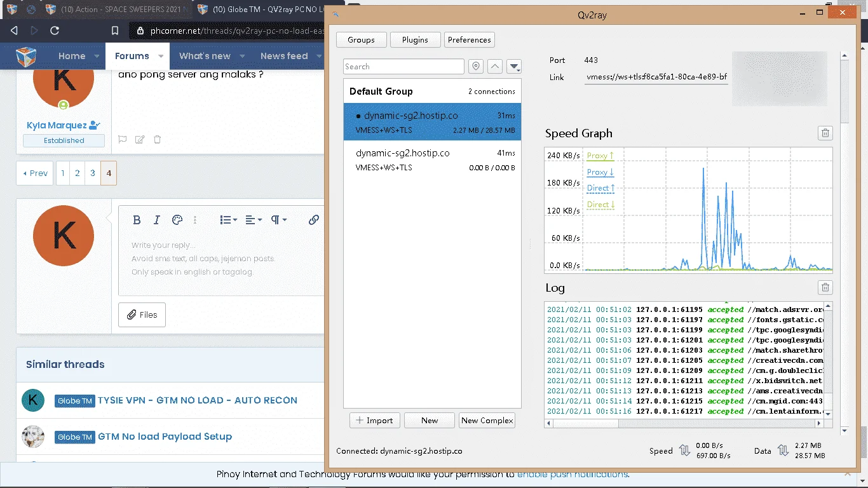Open sort dropdown next to search
The width and height of the screenshot is (868, 488).
coord(514,67)
